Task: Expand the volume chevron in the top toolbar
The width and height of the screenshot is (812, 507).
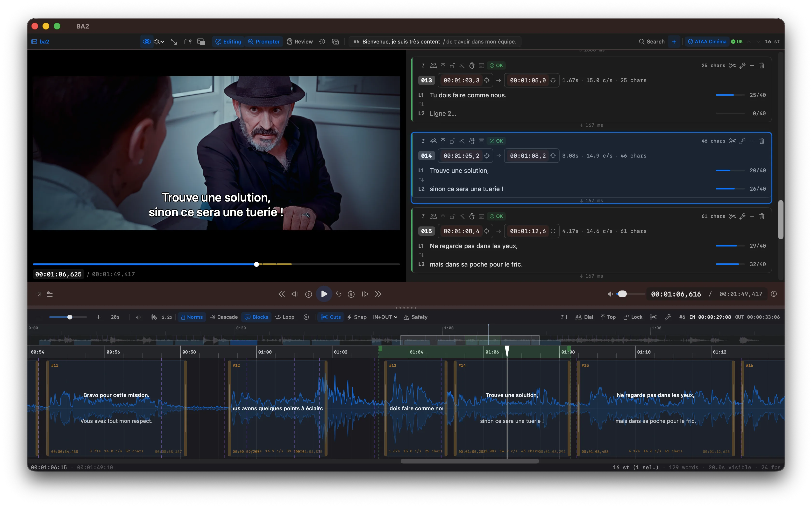Action: 163,42
